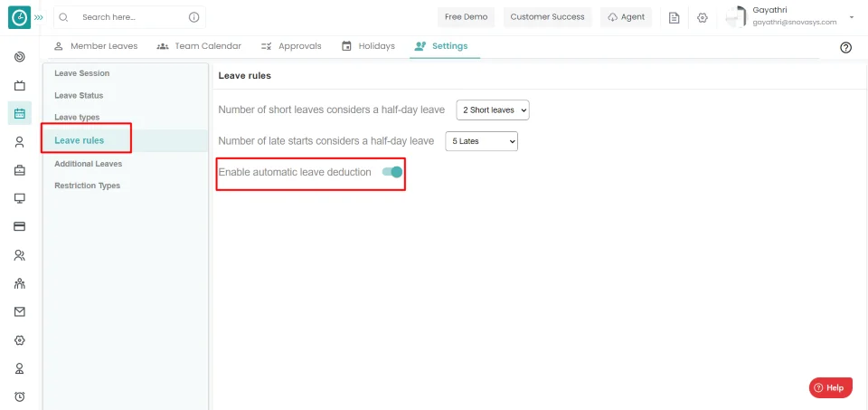Switch to the Approvals tab
Screen dimensions: 868x410
click(x=291, y=46)
